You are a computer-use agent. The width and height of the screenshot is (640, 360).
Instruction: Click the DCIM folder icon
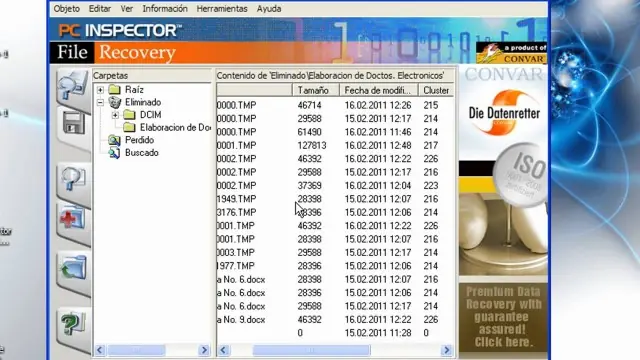point(129,115)
